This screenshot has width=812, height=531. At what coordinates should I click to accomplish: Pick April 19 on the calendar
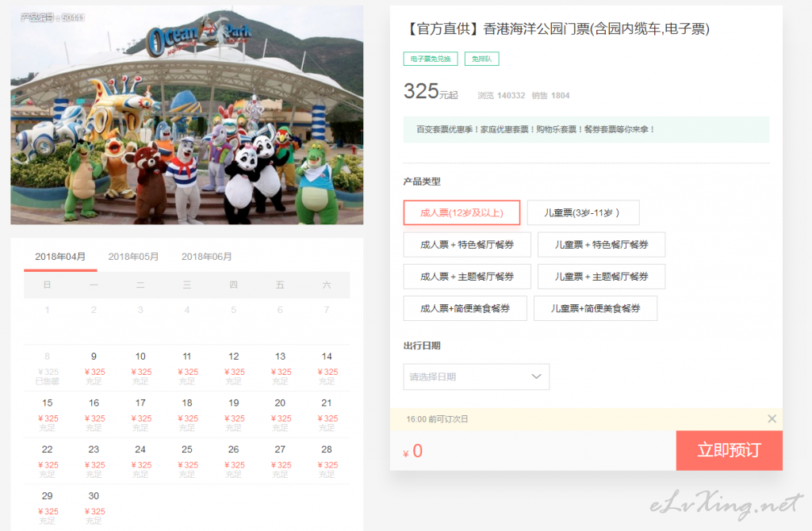(234, 415)
